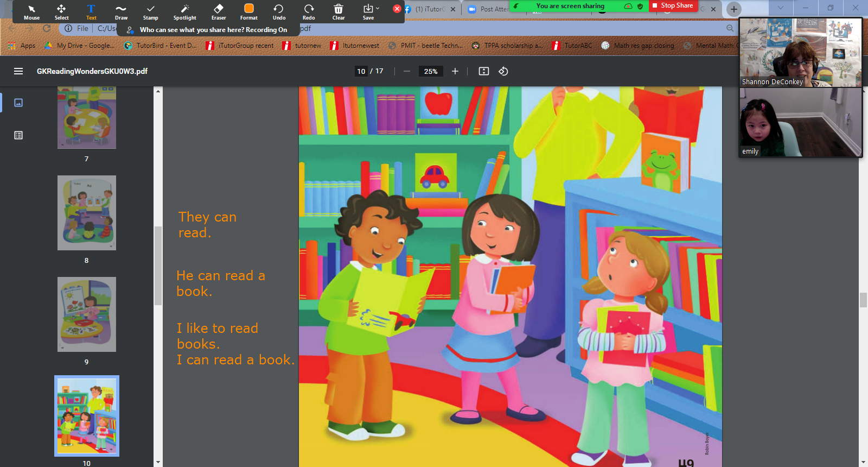Pick the Draw annotation tool

tap(121, 12)
